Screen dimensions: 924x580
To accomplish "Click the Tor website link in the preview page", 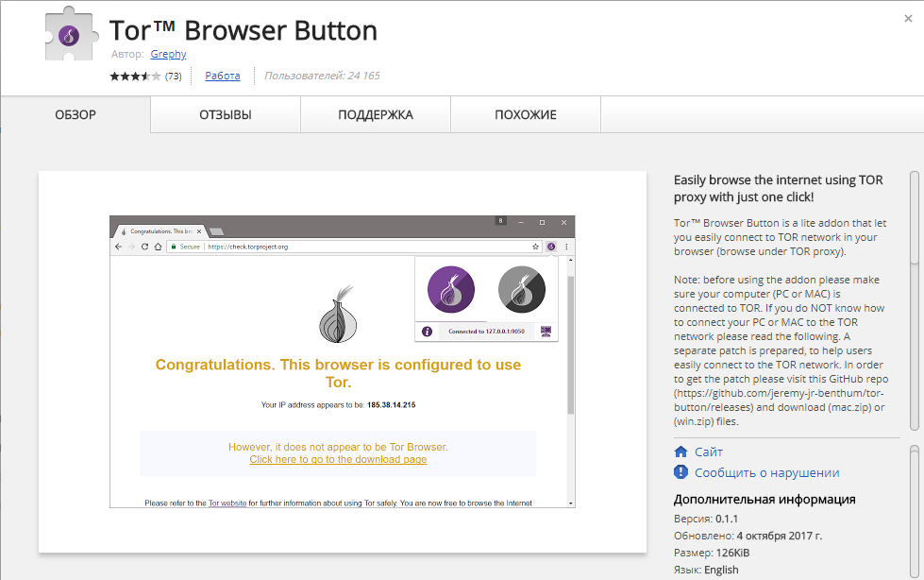I will coord(227,503).
